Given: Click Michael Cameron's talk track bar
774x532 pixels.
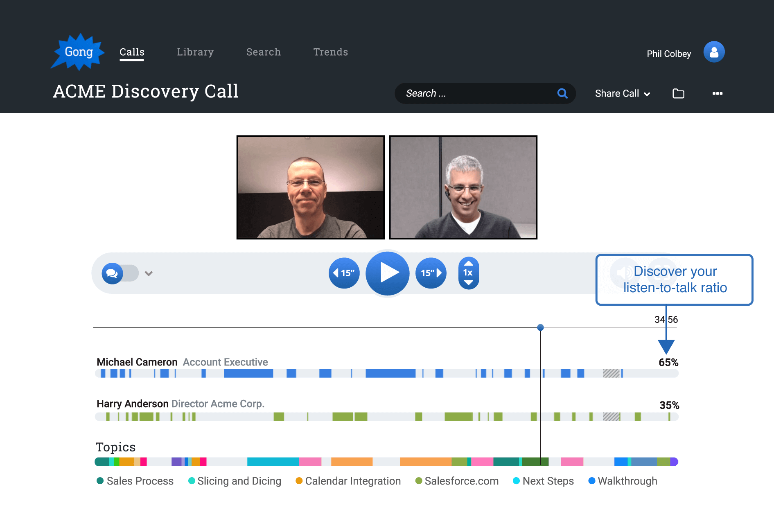Looking at the screenshot, I should point(386,373).
